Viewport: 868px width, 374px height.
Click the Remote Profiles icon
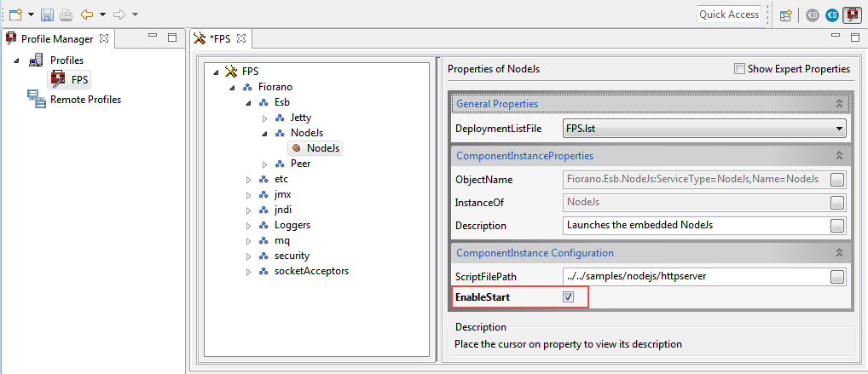(37, 100)
